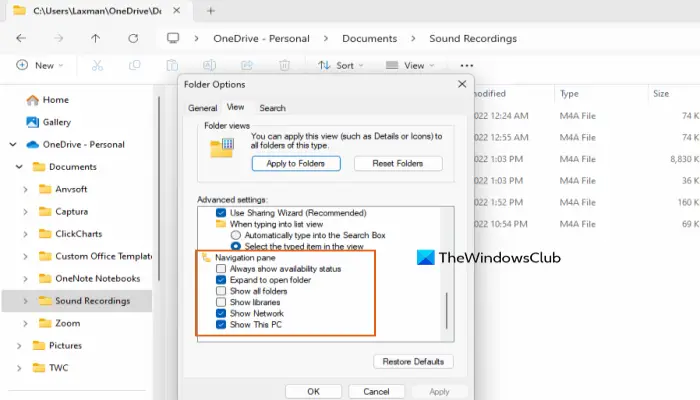Uncheck Show Network checkbox
Image resolution: width=700 pixels, height=400 pixels.
221,313
